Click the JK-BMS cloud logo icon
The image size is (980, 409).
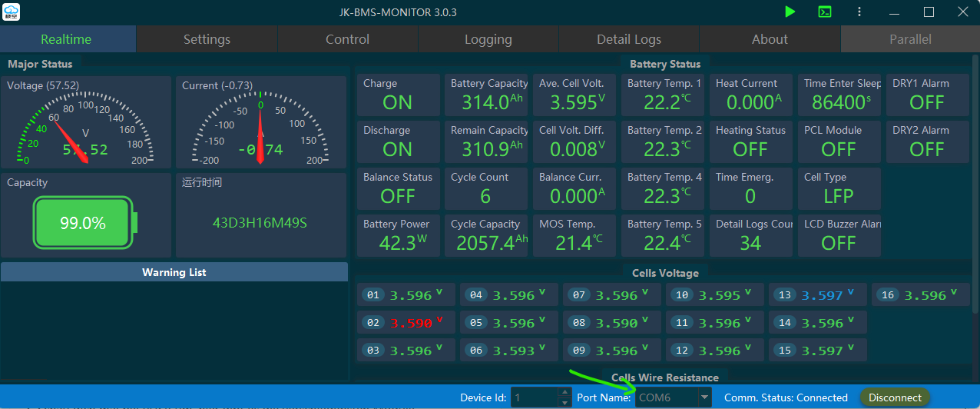[x=12, y=12]
